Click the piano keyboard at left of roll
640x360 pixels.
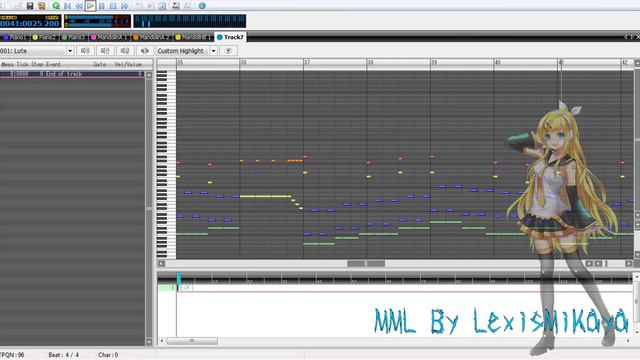pos(167,164)
